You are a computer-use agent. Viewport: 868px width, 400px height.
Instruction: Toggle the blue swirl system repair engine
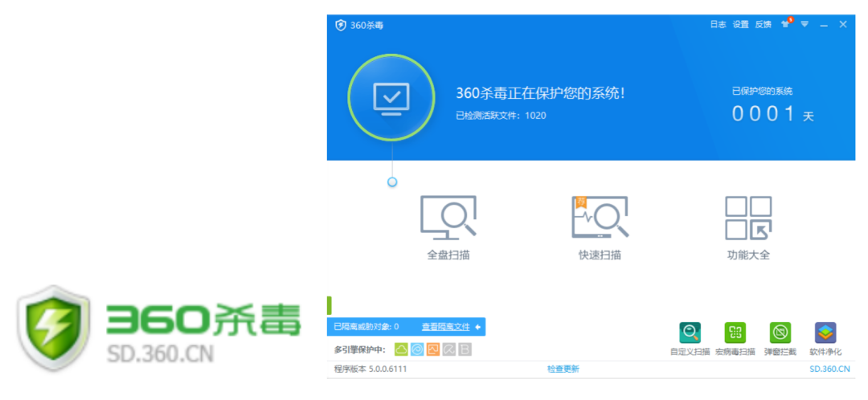click(x=417, y=349)
